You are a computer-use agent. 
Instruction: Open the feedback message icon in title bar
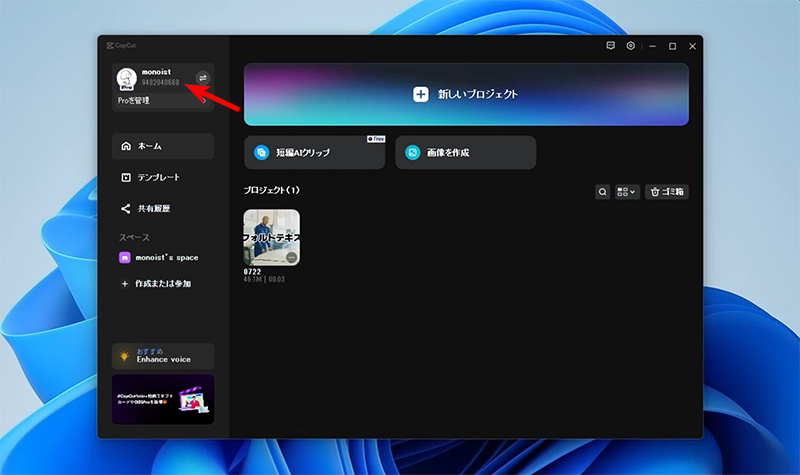[x=611, y=46]
